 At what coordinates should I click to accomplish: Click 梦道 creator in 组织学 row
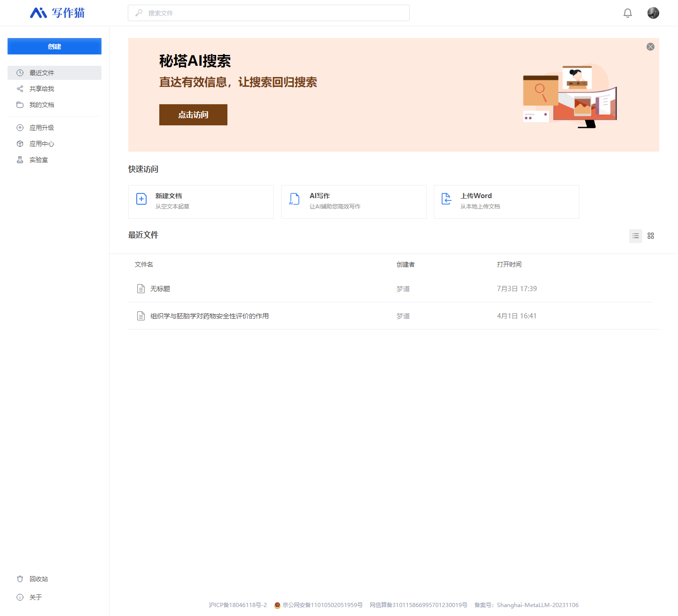(x=403, y=316)
